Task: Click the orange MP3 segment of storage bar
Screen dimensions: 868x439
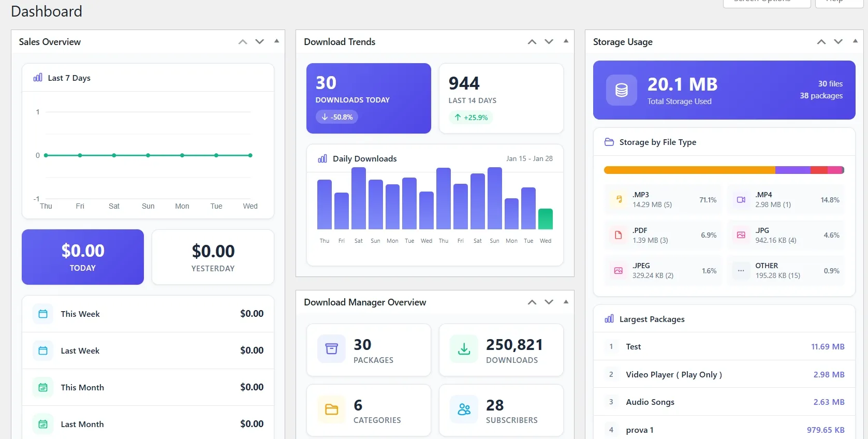Action: pyautogui.click(x=689, y=170)
